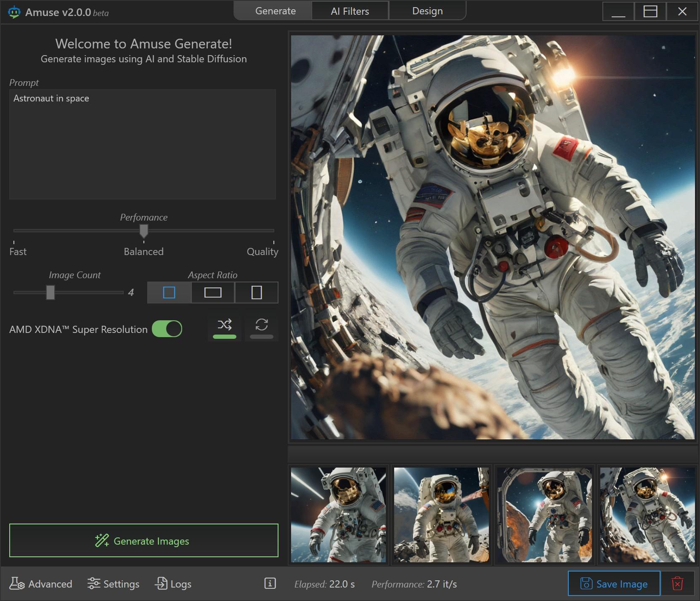Click the Image Count slider handle

coord(50,292)
